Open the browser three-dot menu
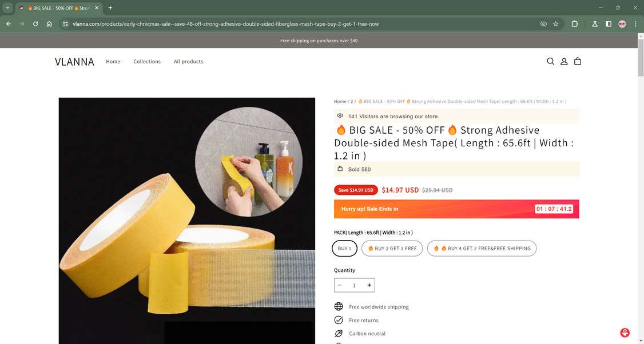 pos(635,24)
